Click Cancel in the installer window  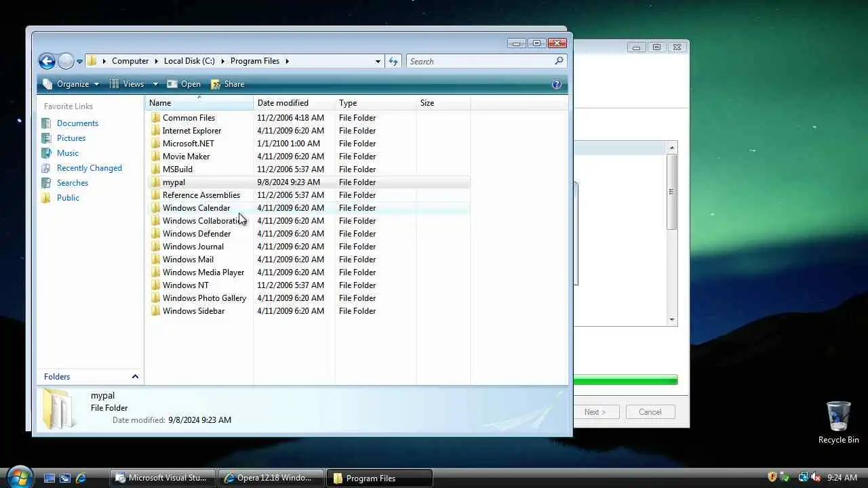(650, 412)
